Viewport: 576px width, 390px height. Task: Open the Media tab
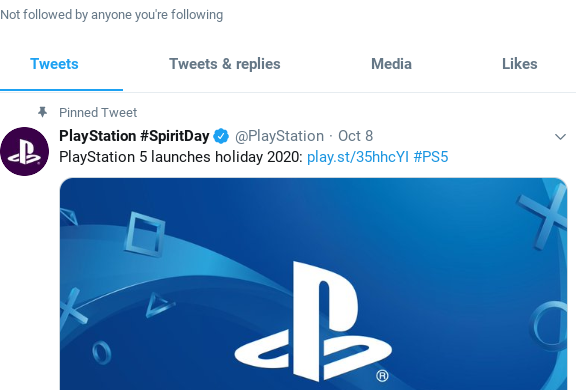click(x=391, y=64)
